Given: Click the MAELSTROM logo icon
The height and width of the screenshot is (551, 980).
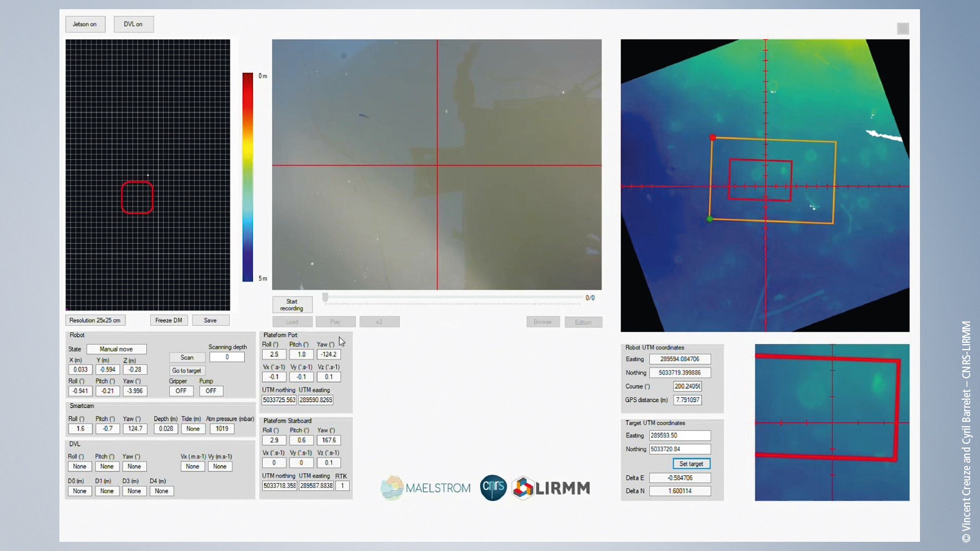Looking at the screenshot, I should [392, 488].
